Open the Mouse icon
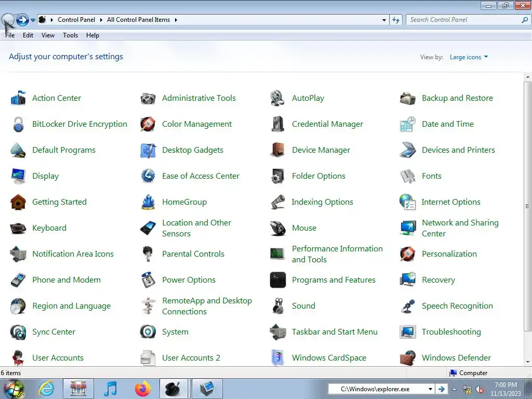The width and height of the screenshot is (532, 399). pyautogui.click(x=278, y=228)
